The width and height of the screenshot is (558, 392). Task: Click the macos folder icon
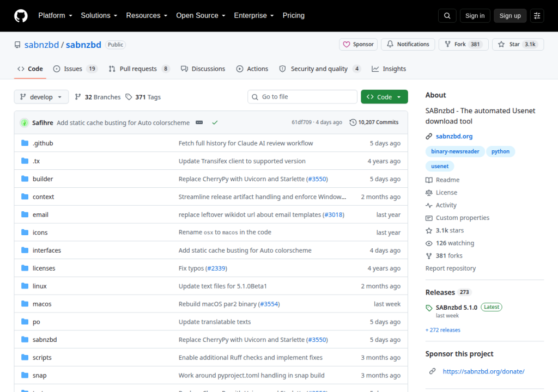coord(25,304)
